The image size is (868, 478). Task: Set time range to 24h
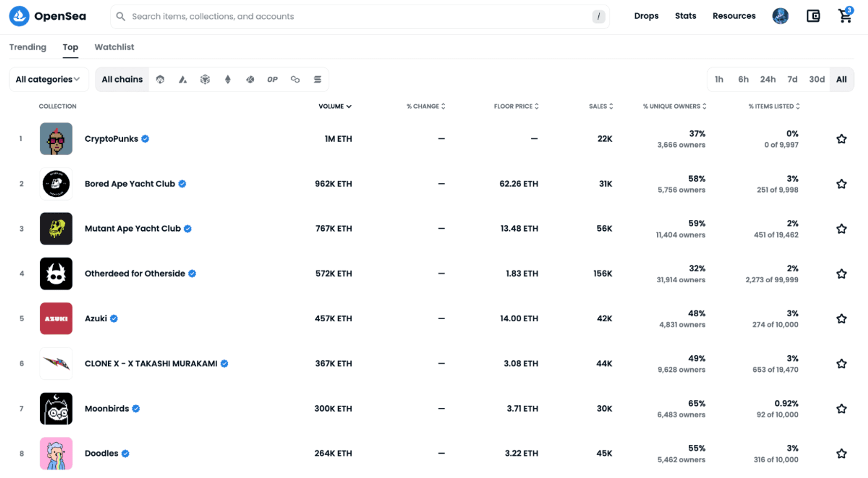click(x=768, y=79)
